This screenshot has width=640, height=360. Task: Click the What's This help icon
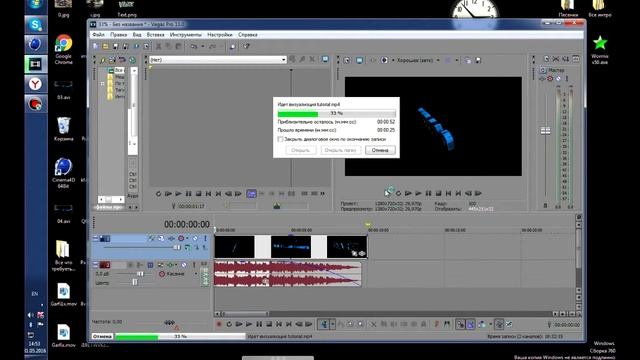(x=246, y=47)
